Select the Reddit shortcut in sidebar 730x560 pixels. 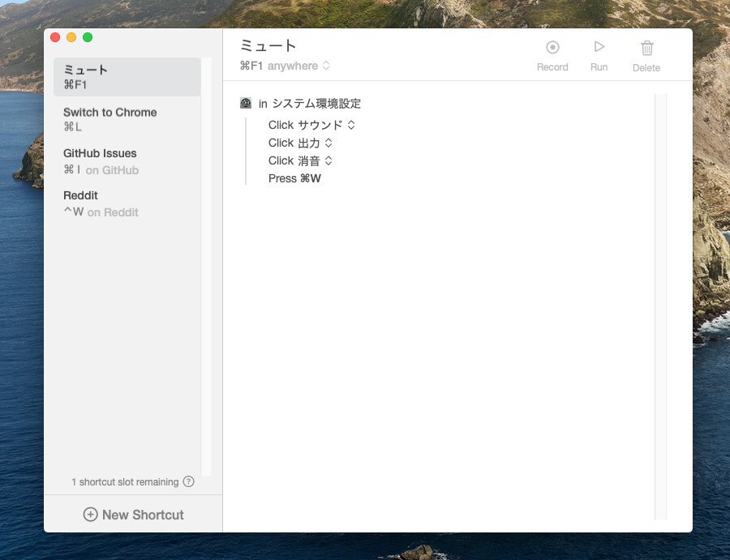tap(81, 203)
